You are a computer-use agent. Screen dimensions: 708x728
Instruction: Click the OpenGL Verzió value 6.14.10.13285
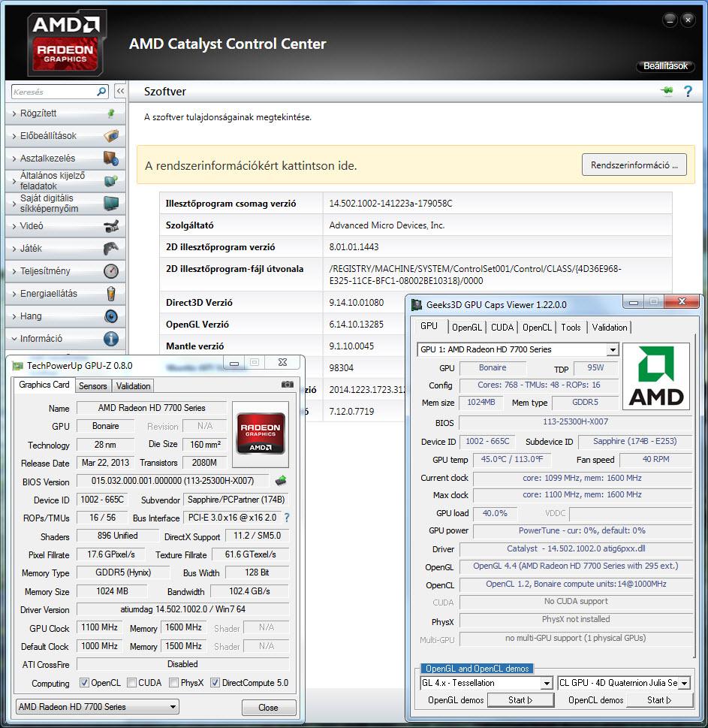357,324
